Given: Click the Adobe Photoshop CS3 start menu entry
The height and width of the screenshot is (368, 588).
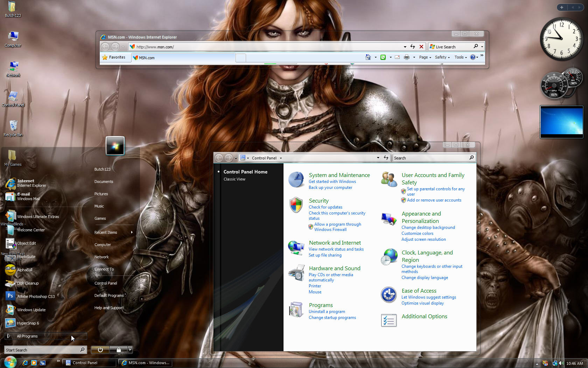Looking at the screenshot, I should click(30, 296).
